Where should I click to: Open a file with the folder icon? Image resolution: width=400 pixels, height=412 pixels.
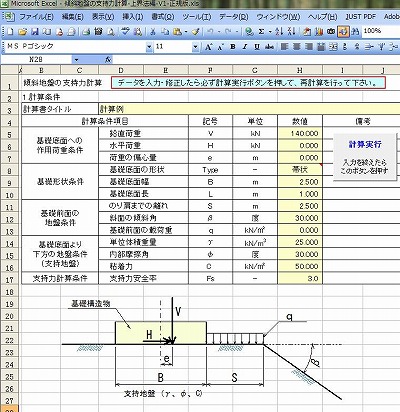(22, 32)
